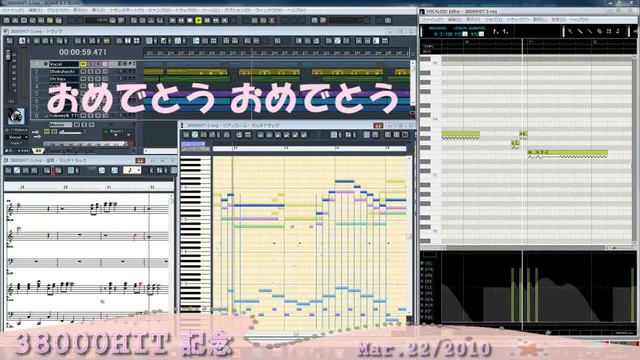The width and height of the screenshot is (640, 360).
Task: Click the tempo field in SONAR toolbar
Action: 97,20
